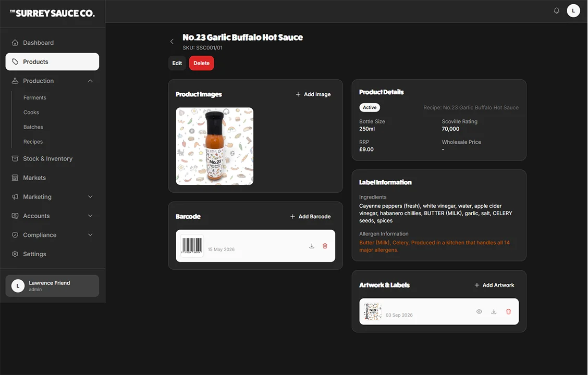Expand the Compliance section chevron
Viewport: 588px width, 375px height.
pos(90,235)
